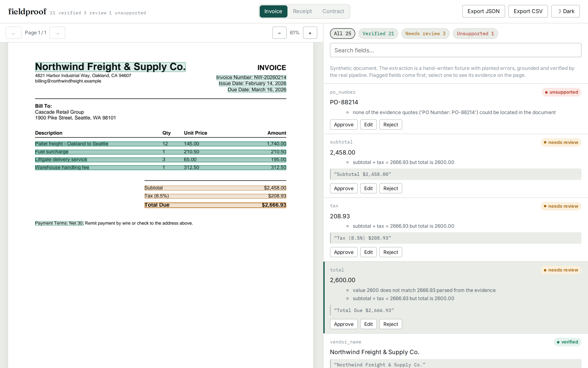Select the All 25 filter

342,34
